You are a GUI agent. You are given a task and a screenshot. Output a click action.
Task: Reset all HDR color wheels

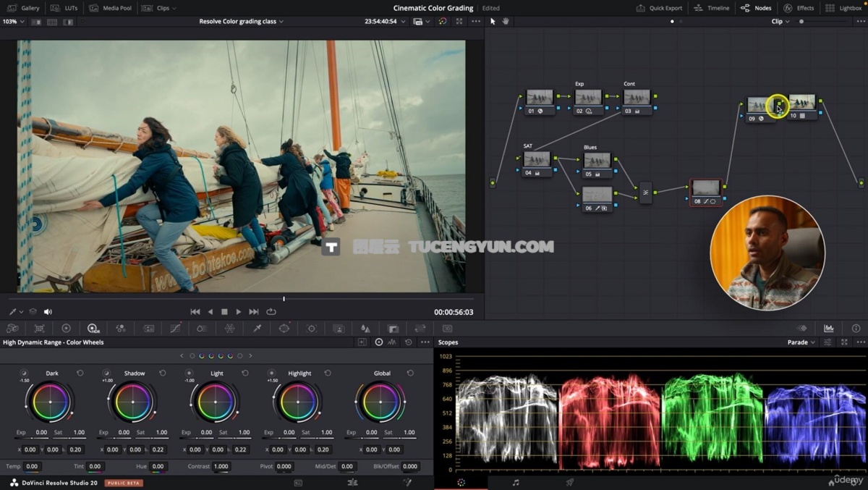coord(409,342)
